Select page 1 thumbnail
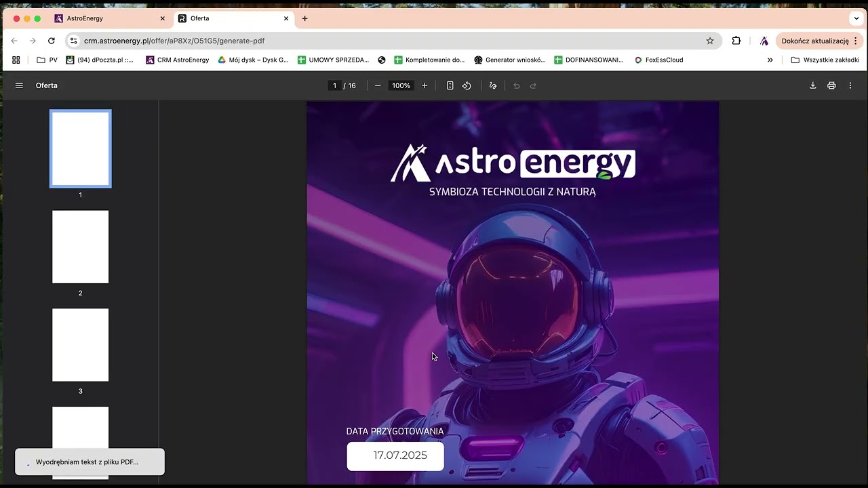The image size is (868, 488). 81,148
